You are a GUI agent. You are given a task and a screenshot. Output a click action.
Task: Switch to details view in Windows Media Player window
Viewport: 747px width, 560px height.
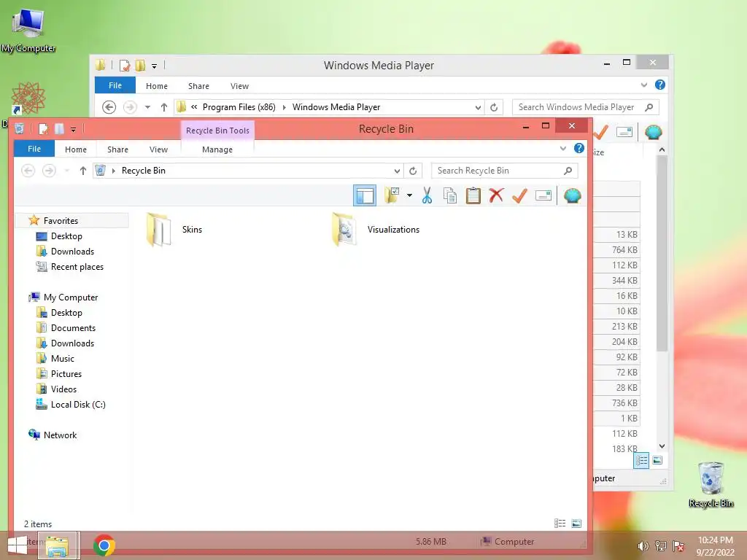coord(641,460)
